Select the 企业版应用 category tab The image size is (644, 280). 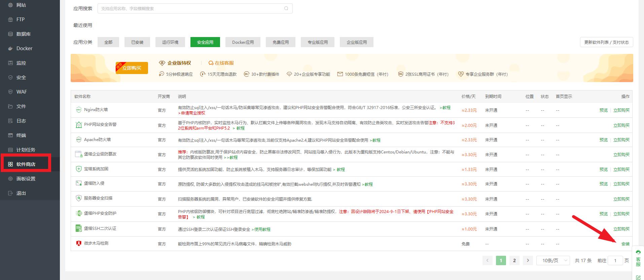(357, 42)
